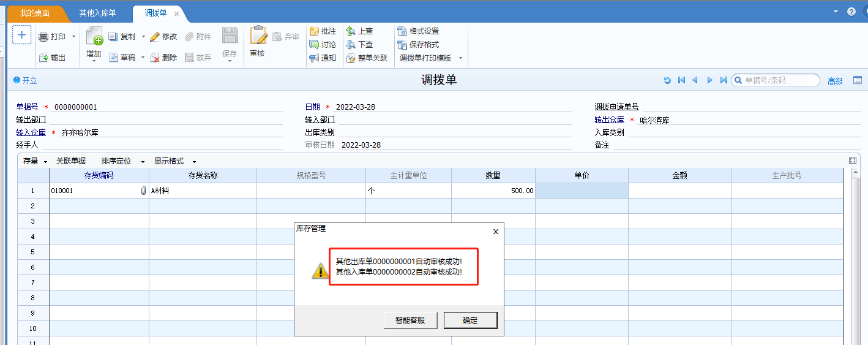Screen dimensions: 868x345
Task: Click the list view icon beside 高级
Action: [858, 80]
